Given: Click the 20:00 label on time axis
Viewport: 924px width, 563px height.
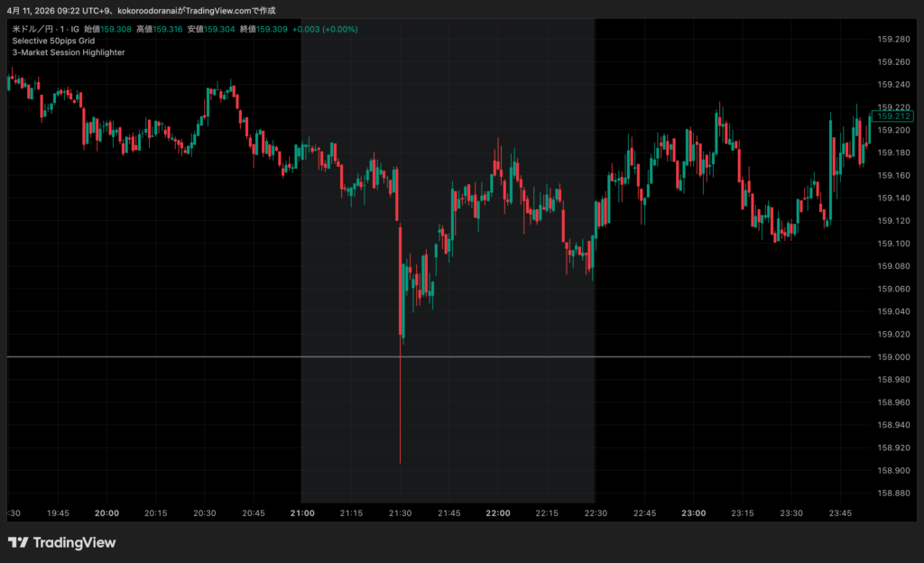Looking at the screenshot, I should [106, 513].
